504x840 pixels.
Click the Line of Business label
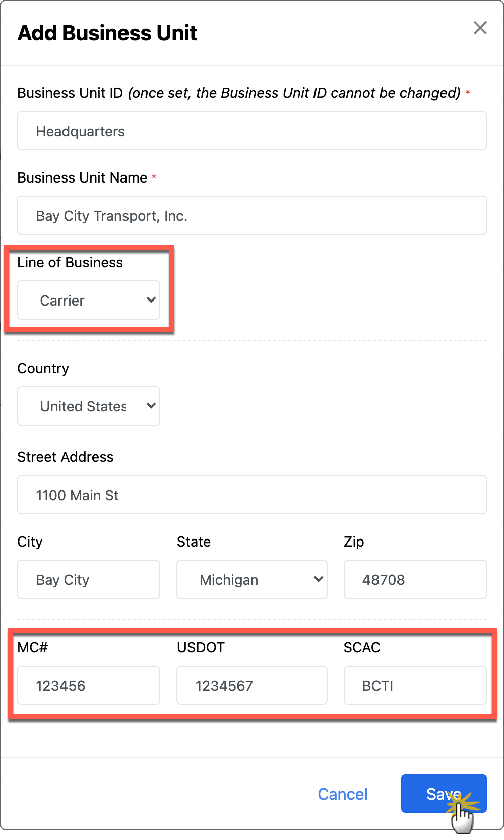click(70, 263)
